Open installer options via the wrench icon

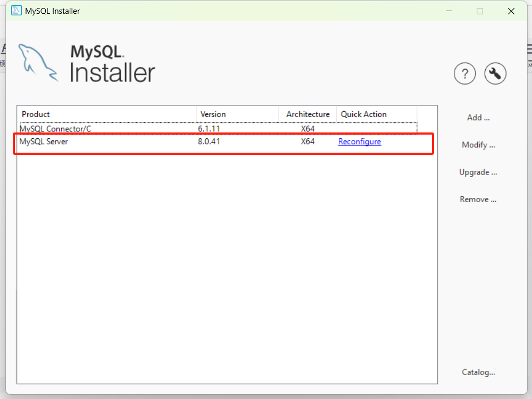(x=495, y=73)
